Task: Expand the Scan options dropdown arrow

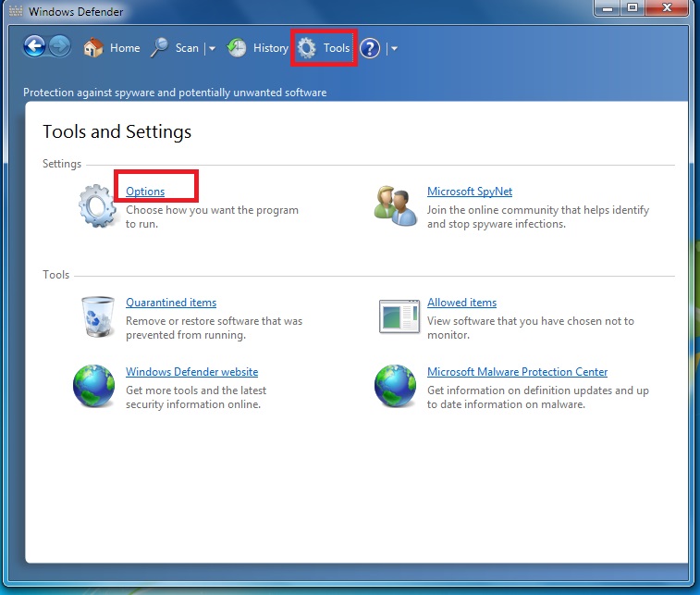Action: coord(212,48)
